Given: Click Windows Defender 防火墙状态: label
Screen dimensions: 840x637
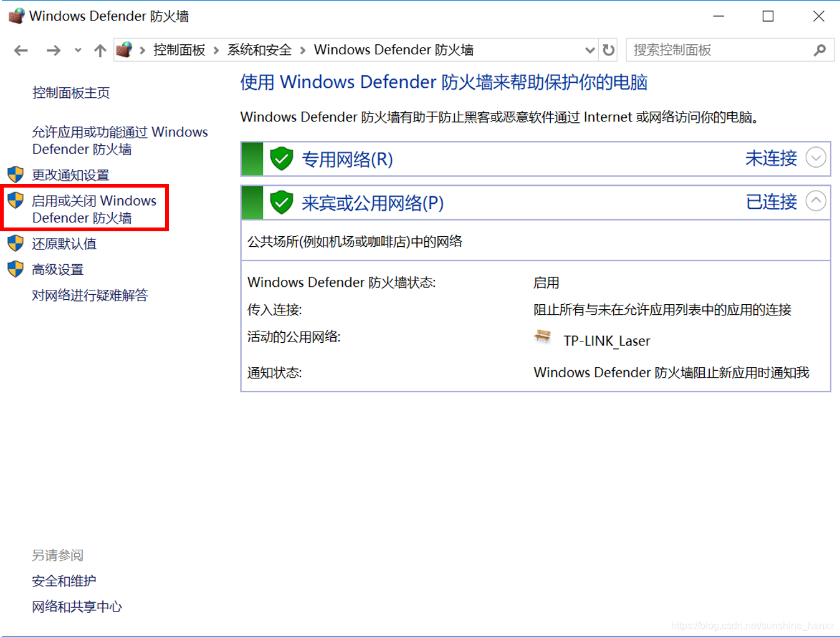Looking at the screenshot, I should pos(341,282).
